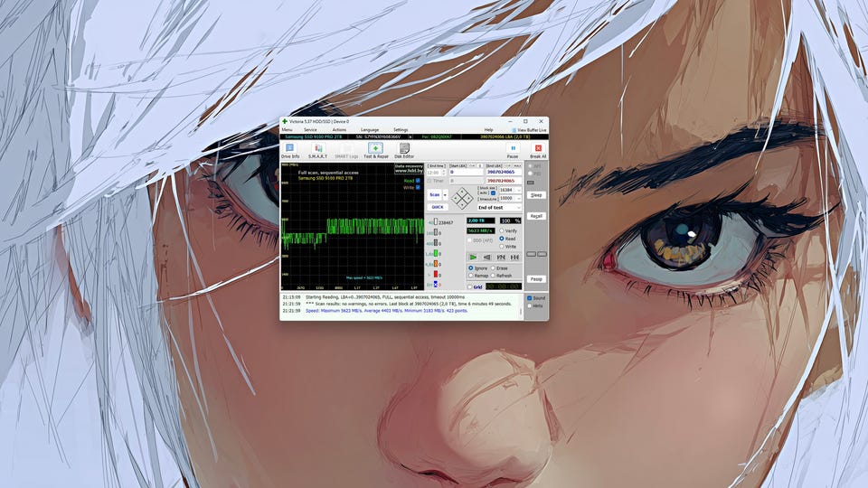Click the reverse scan arrow button

click(x=487, y=258)
